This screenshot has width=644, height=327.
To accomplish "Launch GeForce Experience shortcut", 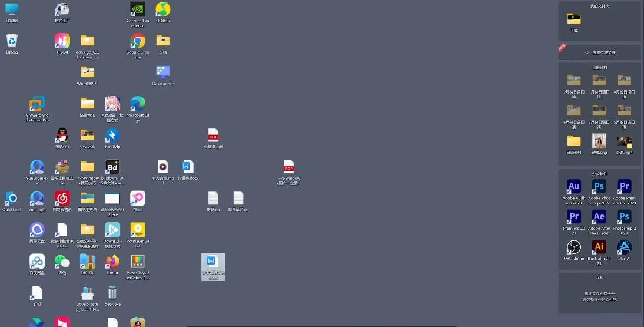I will (x=138, y=9).
